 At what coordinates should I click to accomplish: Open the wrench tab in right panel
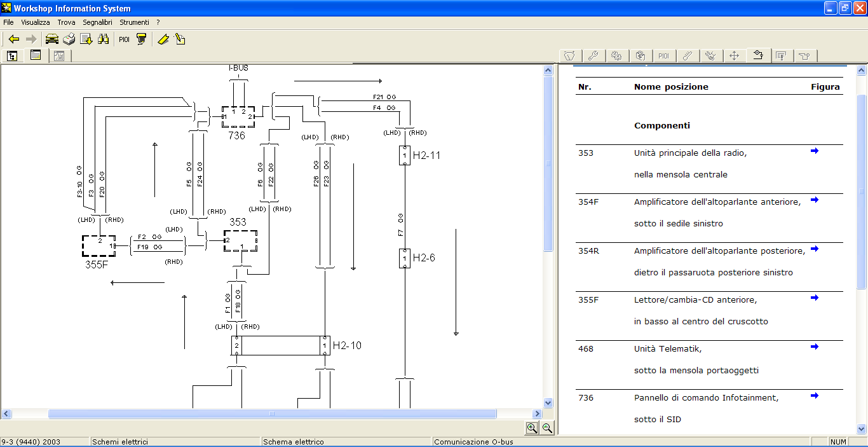[593, 56]
